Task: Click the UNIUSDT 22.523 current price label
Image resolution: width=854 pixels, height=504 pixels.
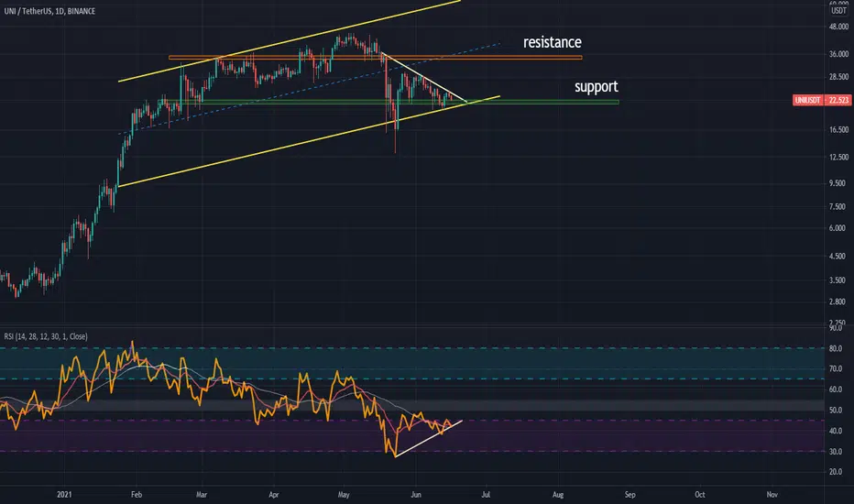Action: tap(822, 100)
